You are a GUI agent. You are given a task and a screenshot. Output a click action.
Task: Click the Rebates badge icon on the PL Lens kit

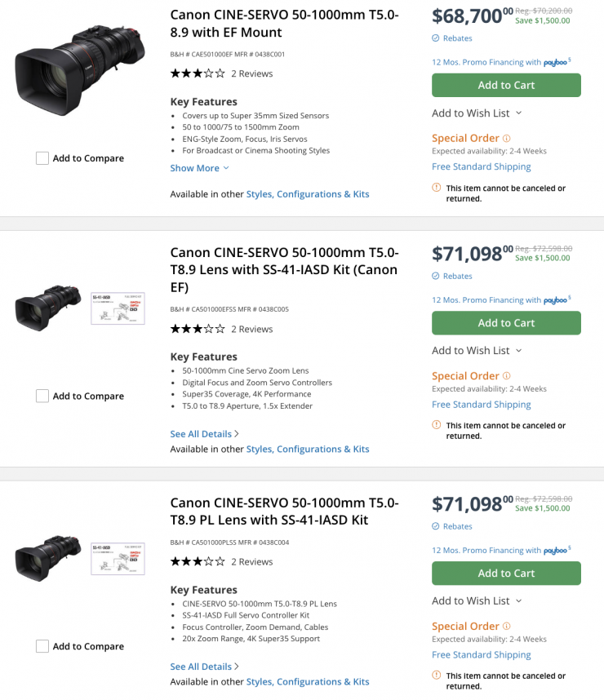coord(435,526)
